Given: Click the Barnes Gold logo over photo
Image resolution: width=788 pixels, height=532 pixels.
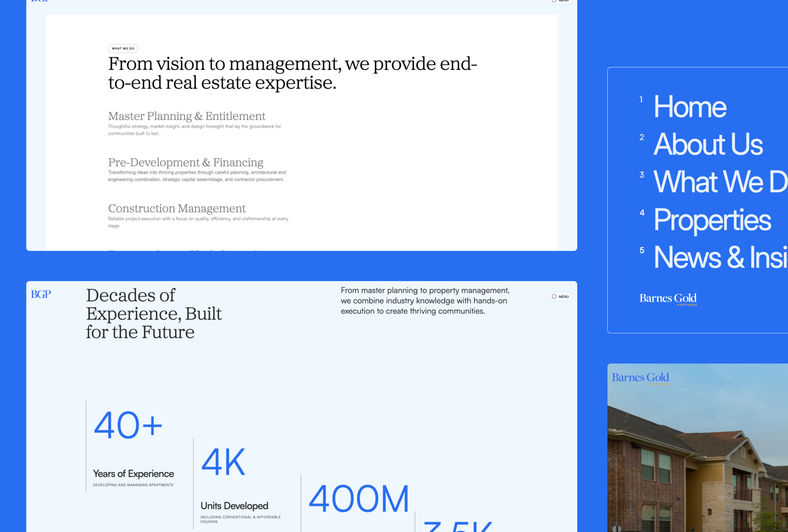Looking at the screenshot, I should (641, 378).
